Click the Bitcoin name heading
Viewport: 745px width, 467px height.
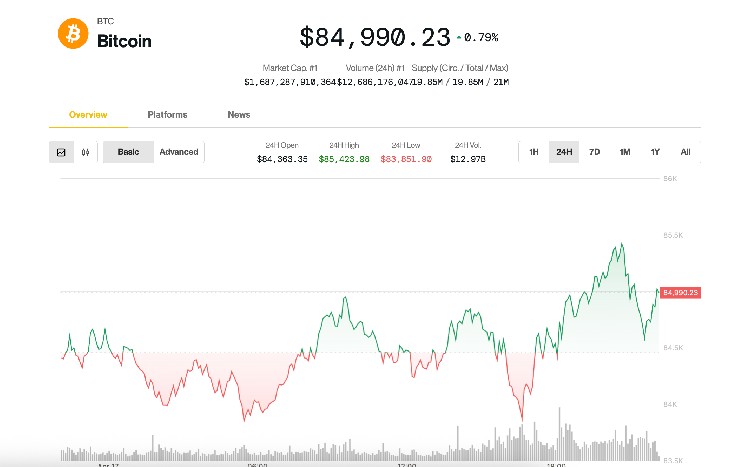tap(124, 42)
